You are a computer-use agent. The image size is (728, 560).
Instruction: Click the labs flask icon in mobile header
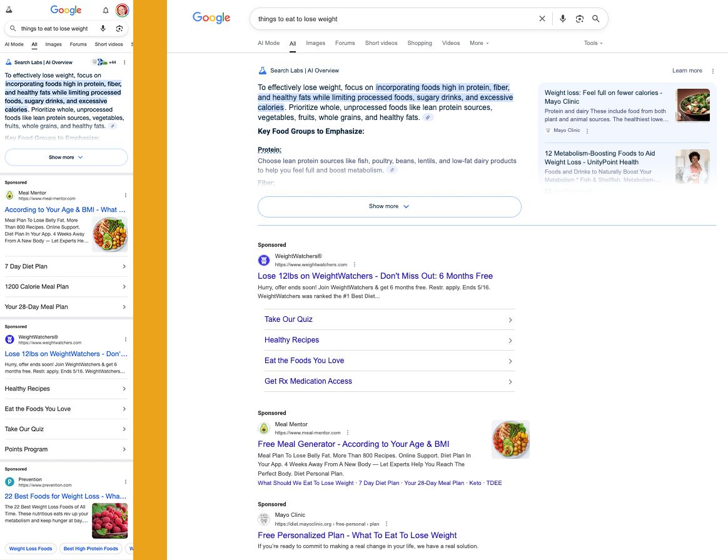pos(9,10)
